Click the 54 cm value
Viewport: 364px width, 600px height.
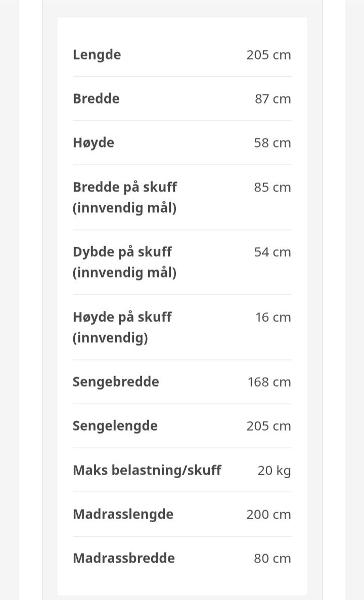[x=272, y=252]
